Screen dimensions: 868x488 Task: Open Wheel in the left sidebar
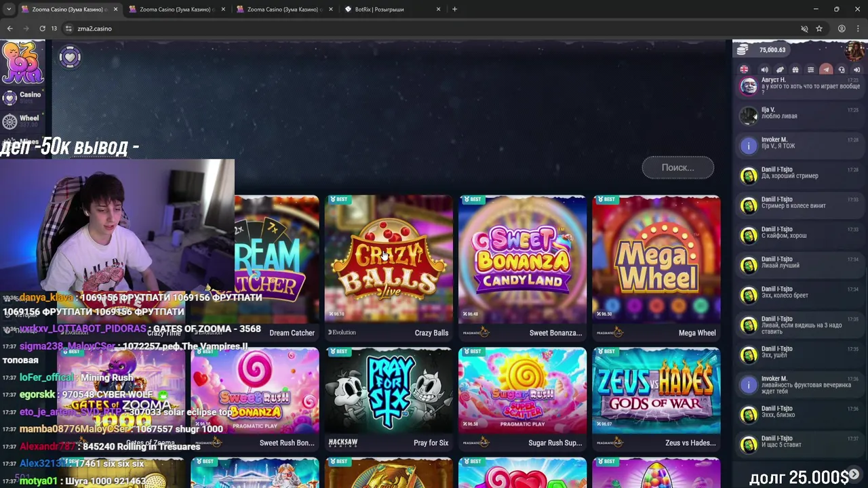[x=22, y=120]
